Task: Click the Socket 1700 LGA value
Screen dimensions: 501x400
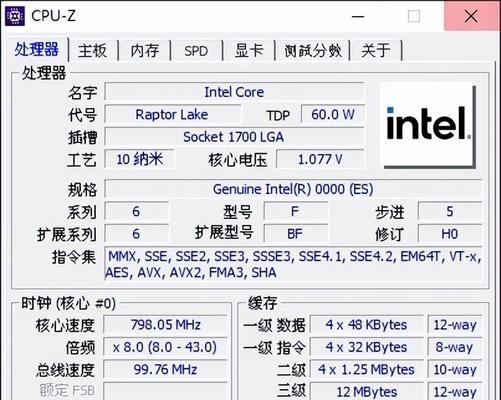Action: click(x=234, y=137)
